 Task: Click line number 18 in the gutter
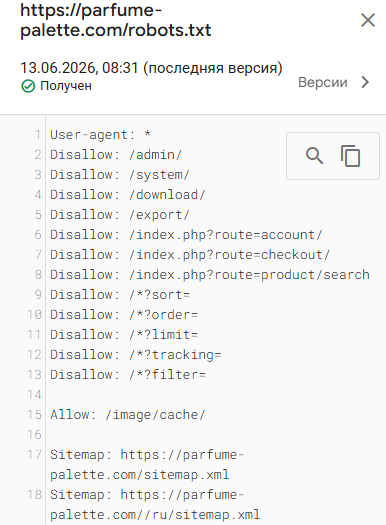click(34, 495)
